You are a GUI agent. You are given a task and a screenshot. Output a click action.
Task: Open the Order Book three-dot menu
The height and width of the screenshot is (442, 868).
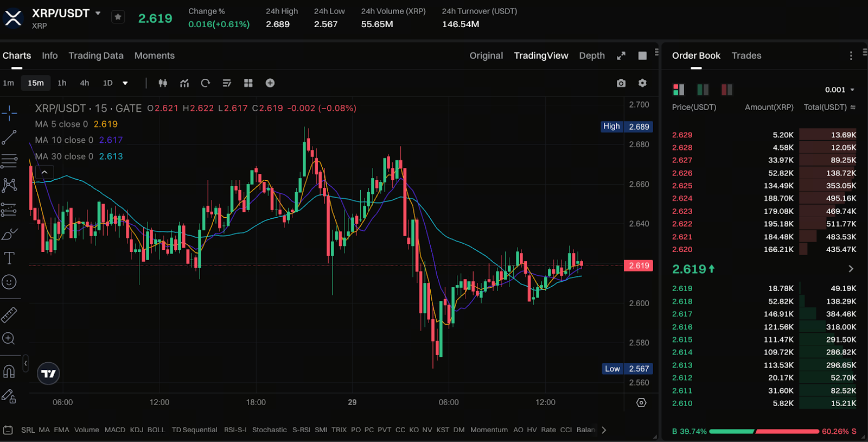[851, 55]
